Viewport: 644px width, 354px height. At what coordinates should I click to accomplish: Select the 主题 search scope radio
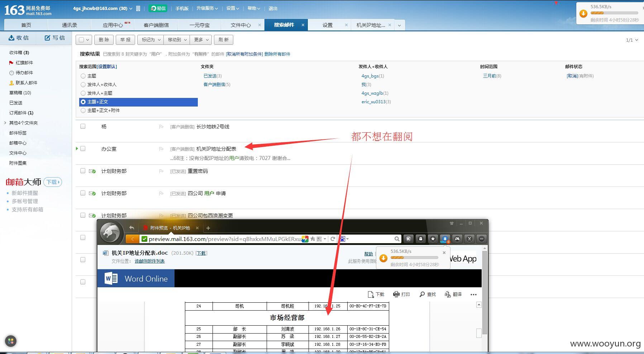(x=83, y=76)
